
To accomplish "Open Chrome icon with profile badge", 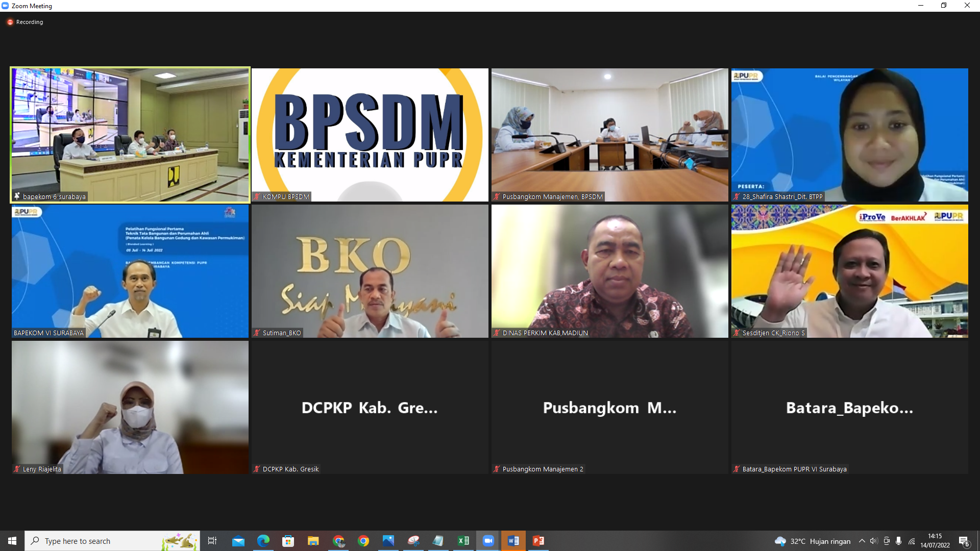I will 338,541.
